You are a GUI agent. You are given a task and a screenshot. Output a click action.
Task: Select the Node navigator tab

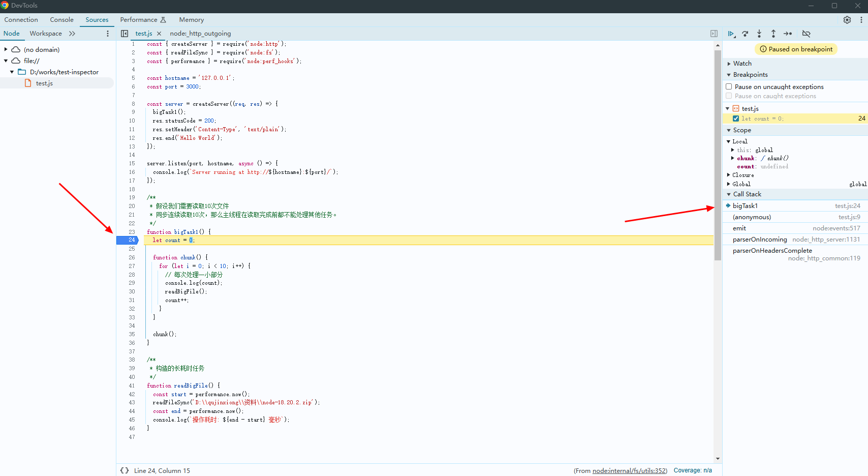click(x=12, y=34)
